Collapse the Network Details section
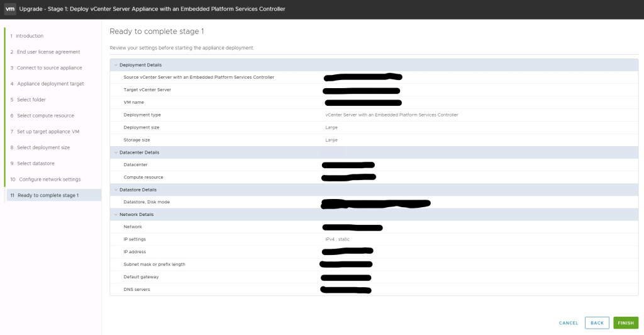 click(x=116, y=215)
